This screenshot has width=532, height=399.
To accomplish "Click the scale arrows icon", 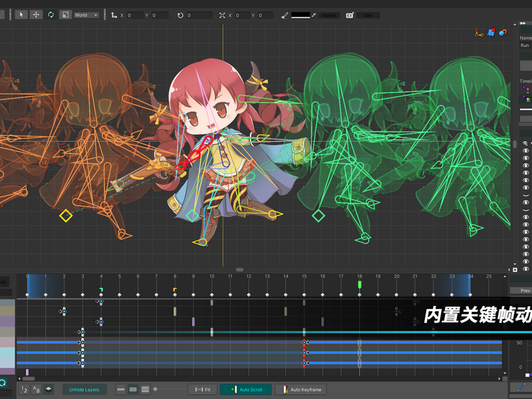I will 222,15.
